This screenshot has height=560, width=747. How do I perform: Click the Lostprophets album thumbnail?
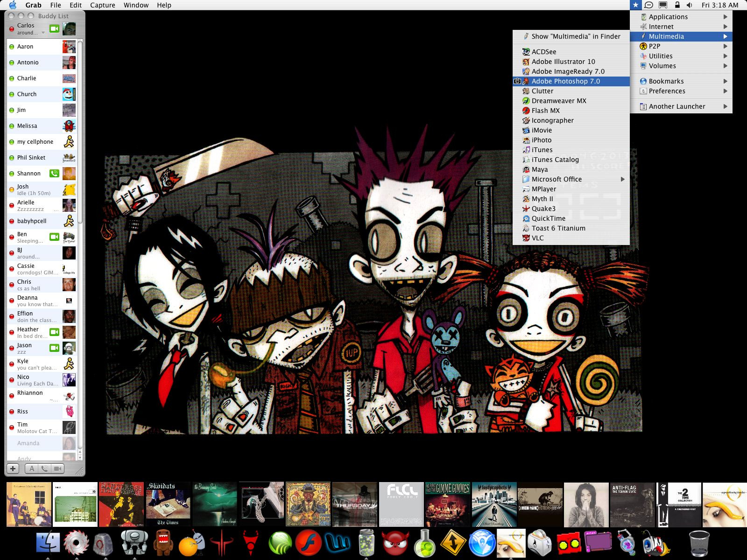494,504
